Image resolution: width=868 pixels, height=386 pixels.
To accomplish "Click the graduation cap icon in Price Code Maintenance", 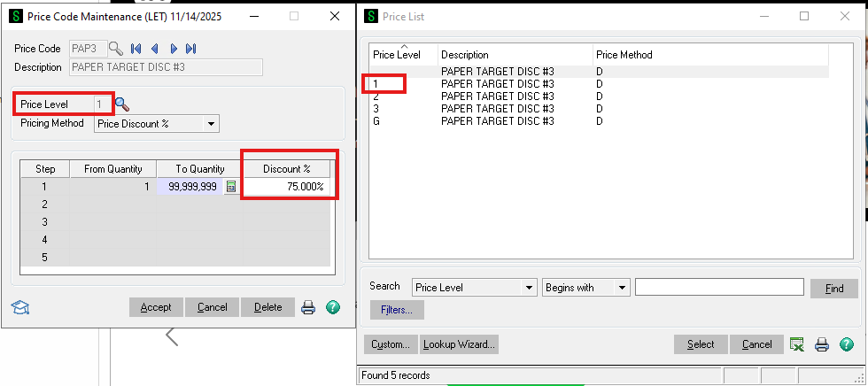I will (x=18, y=307).
